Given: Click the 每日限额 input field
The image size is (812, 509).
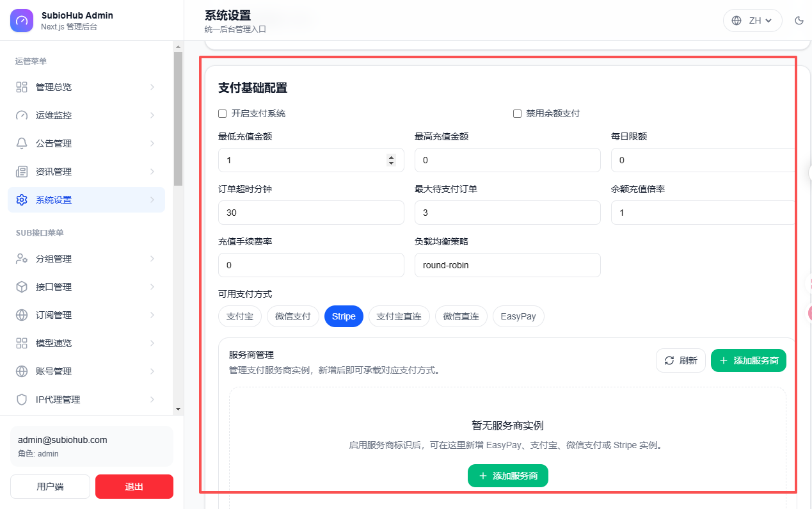Looking at the screenshot, I should click(703, 160).
